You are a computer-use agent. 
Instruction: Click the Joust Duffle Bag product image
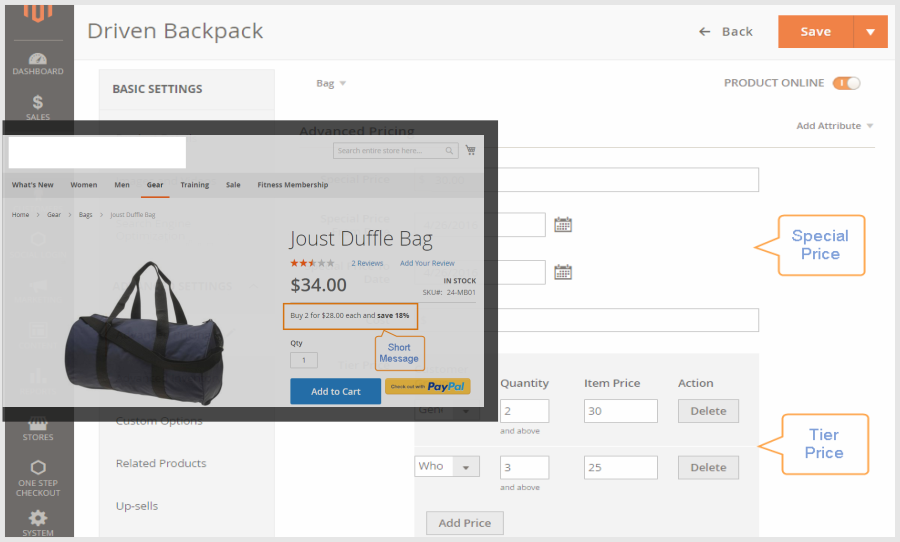[145, 332]
